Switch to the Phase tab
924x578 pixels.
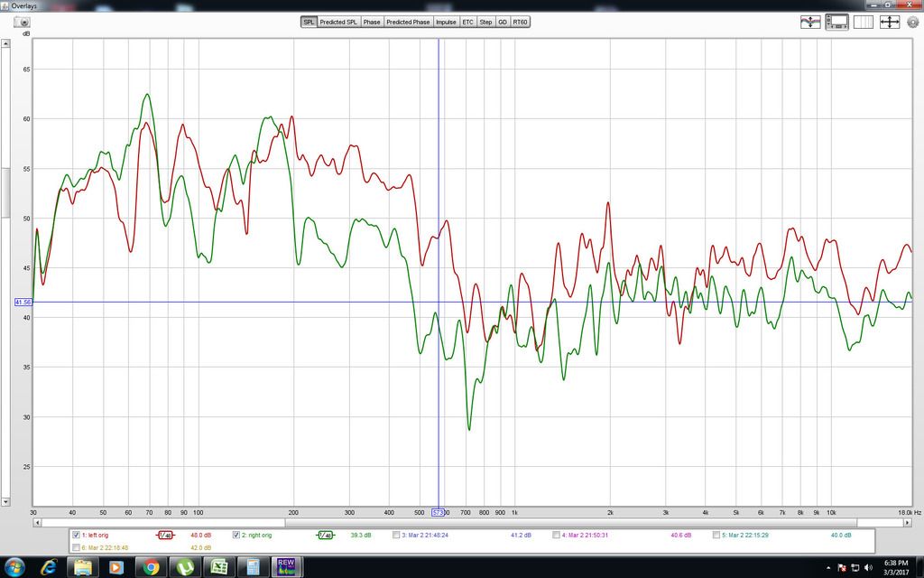[372, 22]
